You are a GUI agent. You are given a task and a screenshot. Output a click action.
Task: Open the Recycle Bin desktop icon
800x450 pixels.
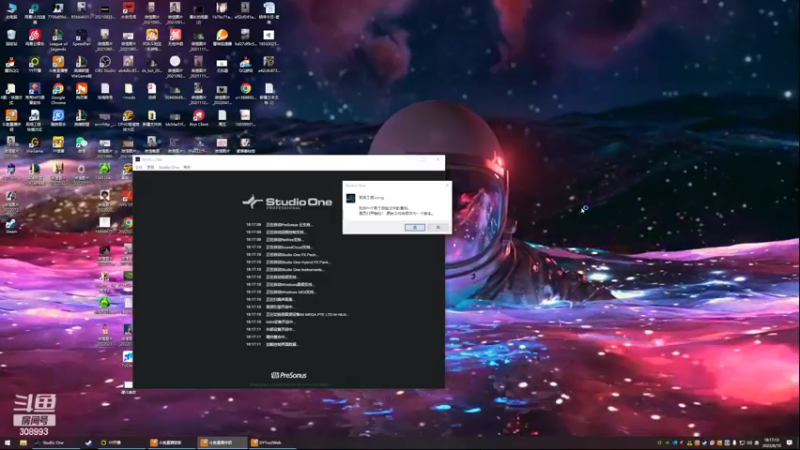[x=11, y=38]
